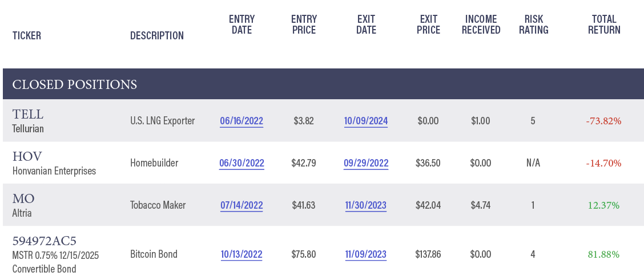This screenshot has width=644, height=276.
Task: Select the TELL ticker symbol
Action: [x=27, y=114]
